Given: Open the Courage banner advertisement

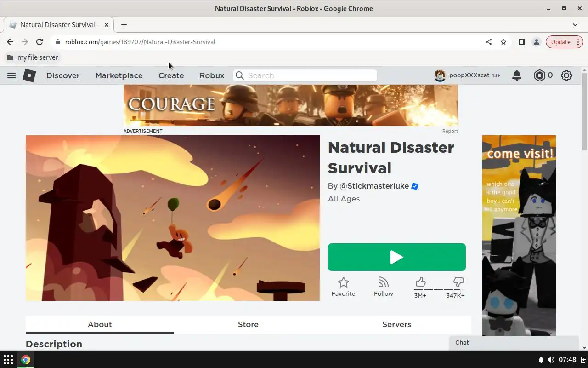Looking at the screenshot, I should tap(291, 105).
